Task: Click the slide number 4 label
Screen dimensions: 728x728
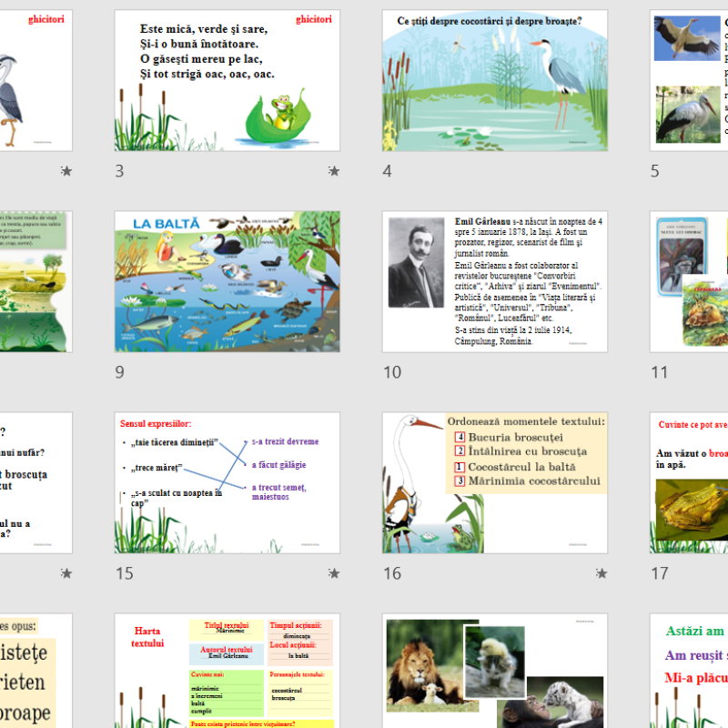Action: pos(388,170)
